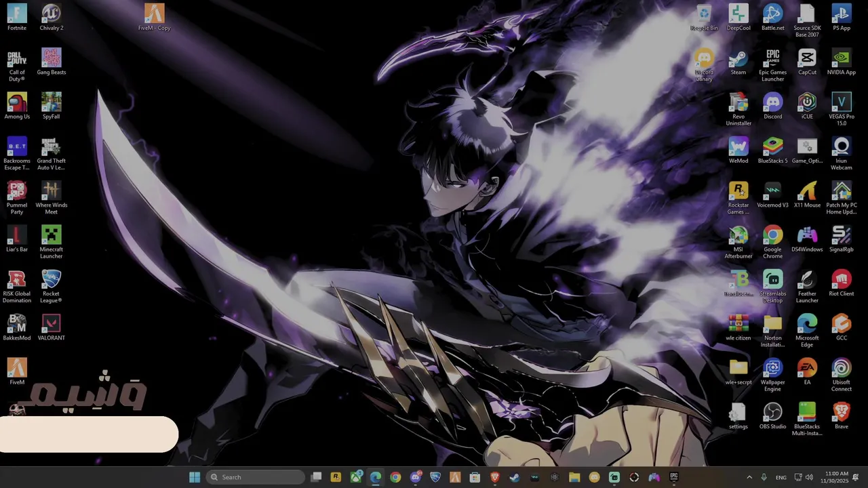
Task: Click the EA desktop icon
Action: (807, 371)
